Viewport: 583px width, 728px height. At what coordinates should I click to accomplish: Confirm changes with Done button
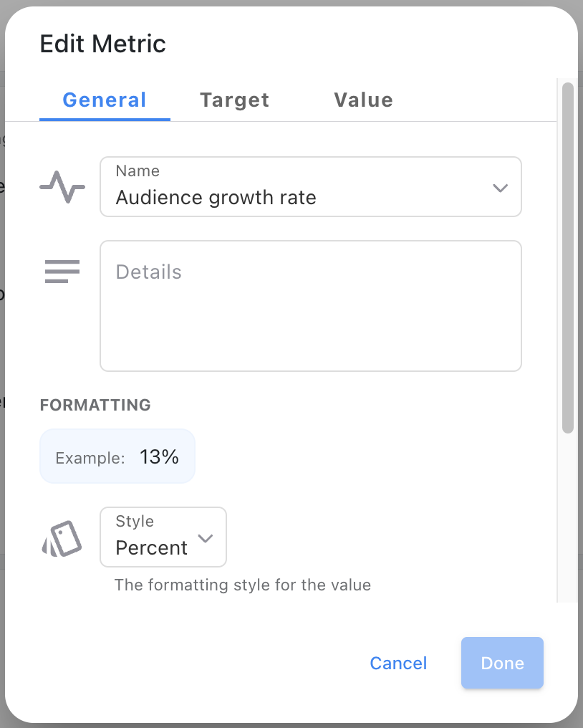coord(502,663)
